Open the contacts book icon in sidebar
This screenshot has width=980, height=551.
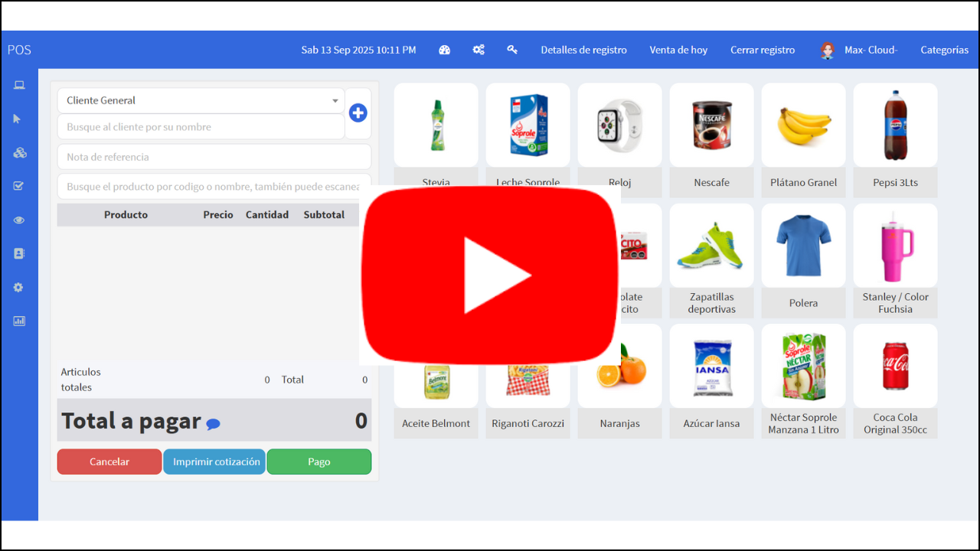[19, 253]
